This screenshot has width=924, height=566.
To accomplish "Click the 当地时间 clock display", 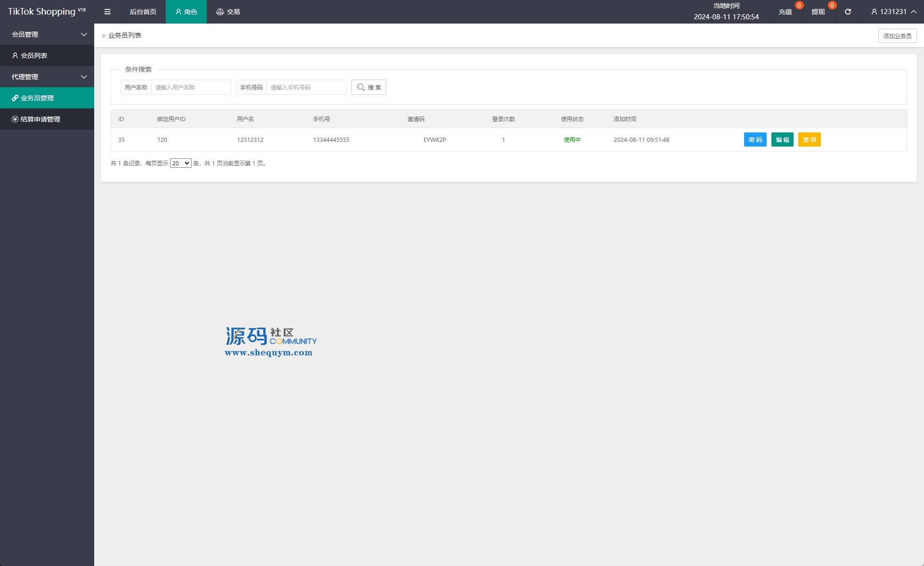I will tap(726, 12).
